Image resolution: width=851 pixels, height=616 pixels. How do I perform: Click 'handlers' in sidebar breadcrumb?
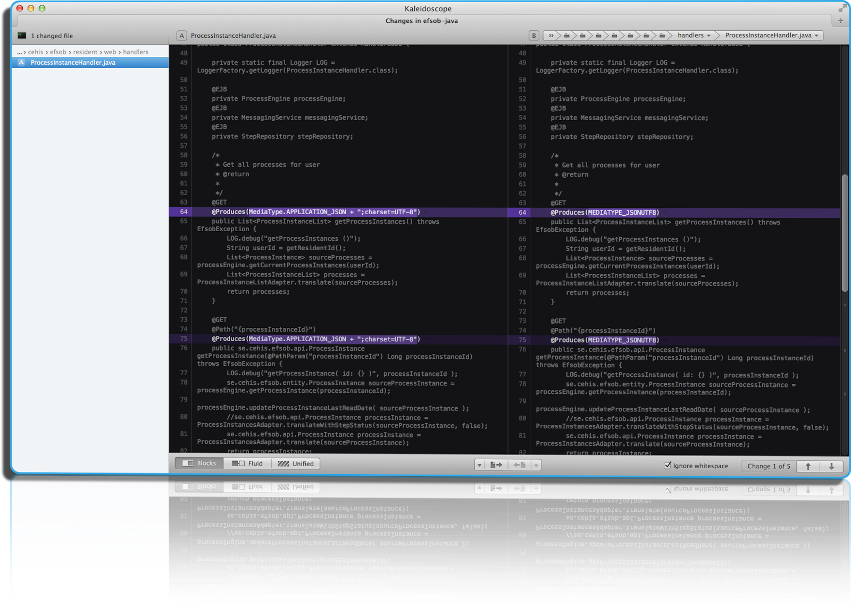point(136,52)
